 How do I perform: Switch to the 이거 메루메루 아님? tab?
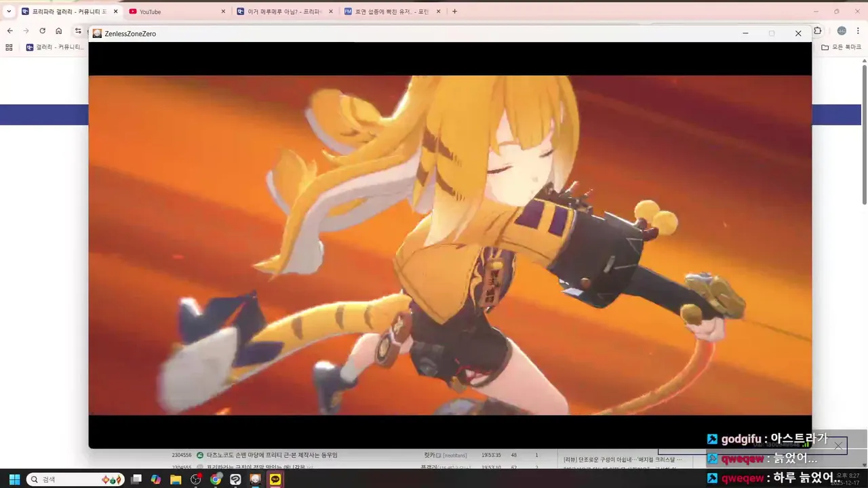click(283, 12)
